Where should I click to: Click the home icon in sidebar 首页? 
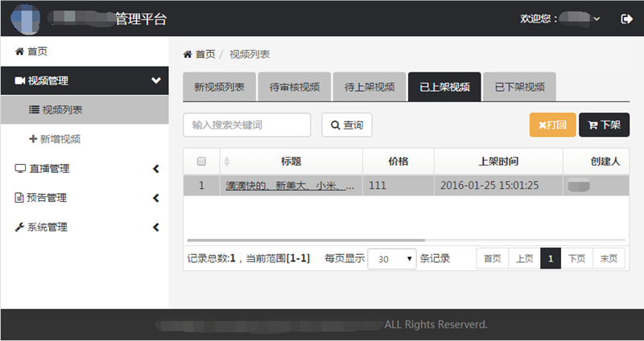point(19,51)
